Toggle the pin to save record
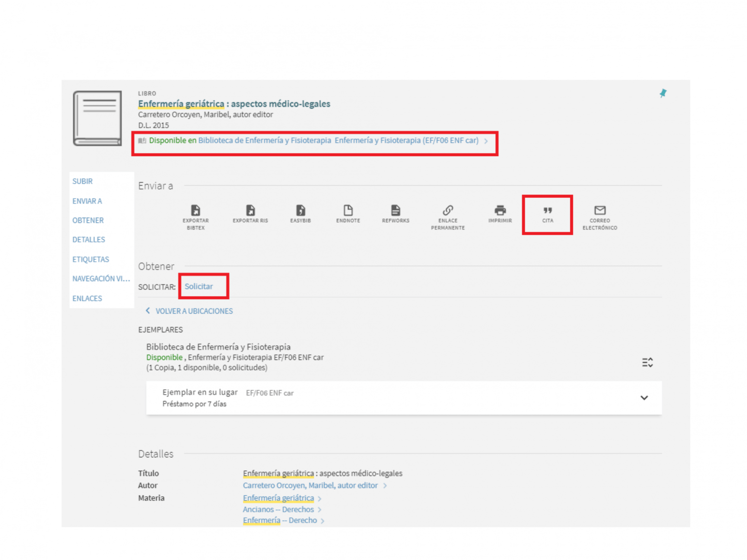Viewport: 747px width, 560px height. coord(662,93)
